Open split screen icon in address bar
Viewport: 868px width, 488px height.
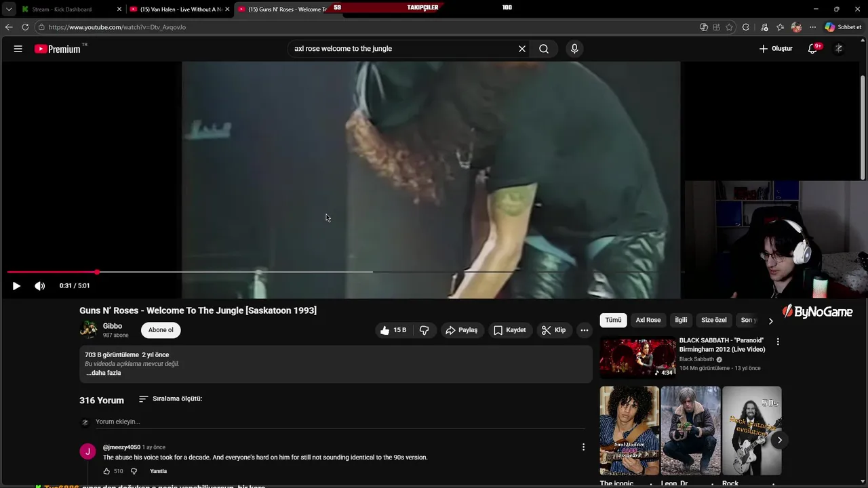tap(716, 27)
